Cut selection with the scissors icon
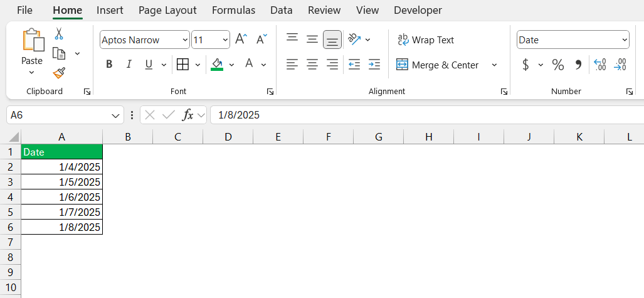Image resolution: width=644 pixels, height=298 pixels. coord(59,33)
